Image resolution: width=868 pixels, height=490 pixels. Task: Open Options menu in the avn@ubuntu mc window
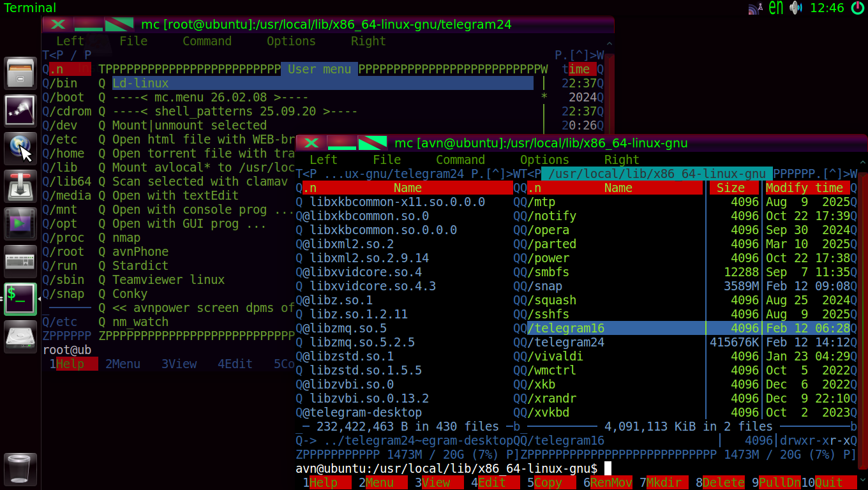544,160
